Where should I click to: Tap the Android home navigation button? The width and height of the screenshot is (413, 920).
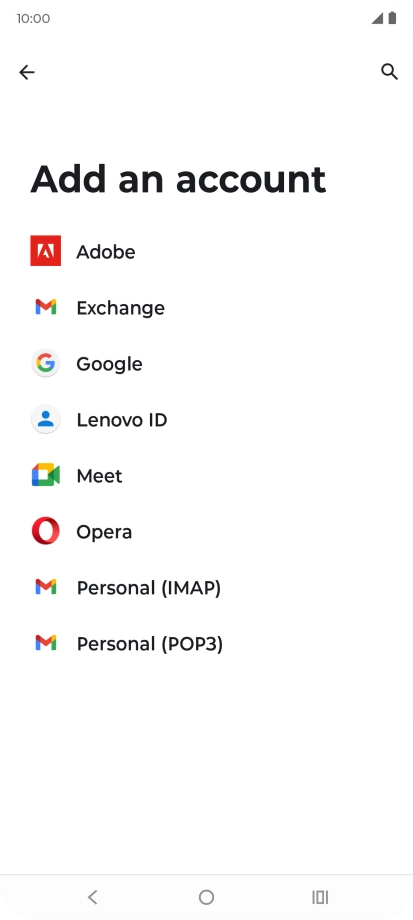coord(206,897)
